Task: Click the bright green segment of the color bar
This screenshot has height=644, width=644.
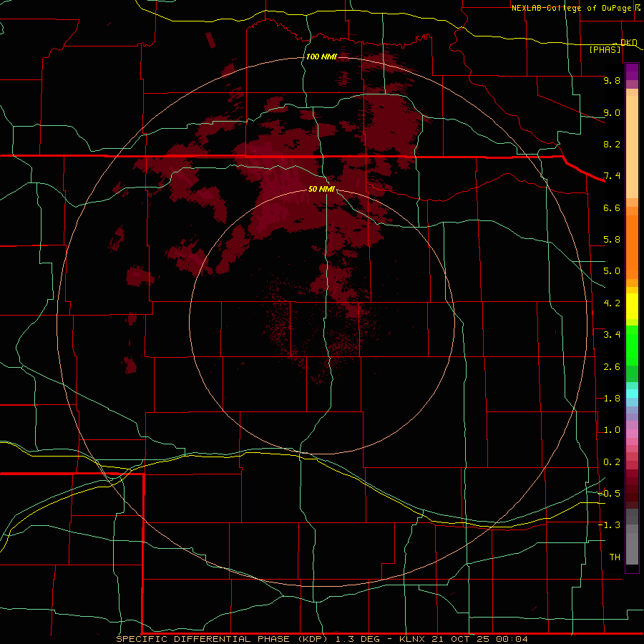Action: coord(632,345)
